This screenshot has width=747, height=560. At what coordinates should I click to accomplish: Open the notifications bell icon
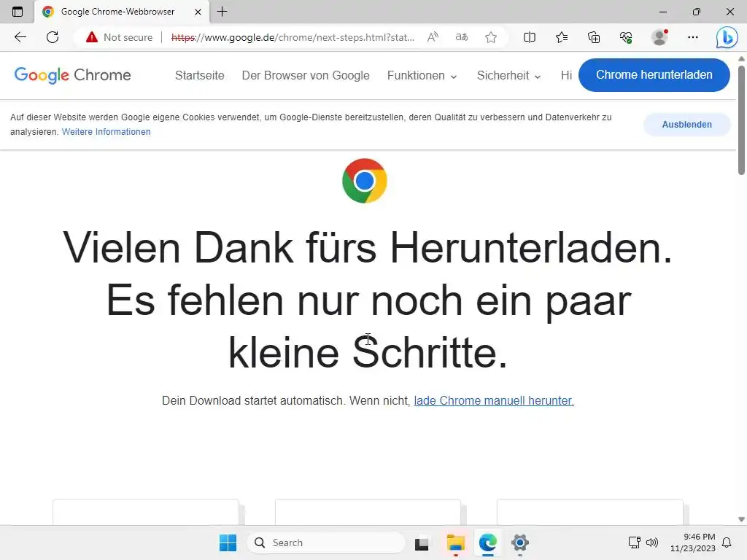[727, 542]
